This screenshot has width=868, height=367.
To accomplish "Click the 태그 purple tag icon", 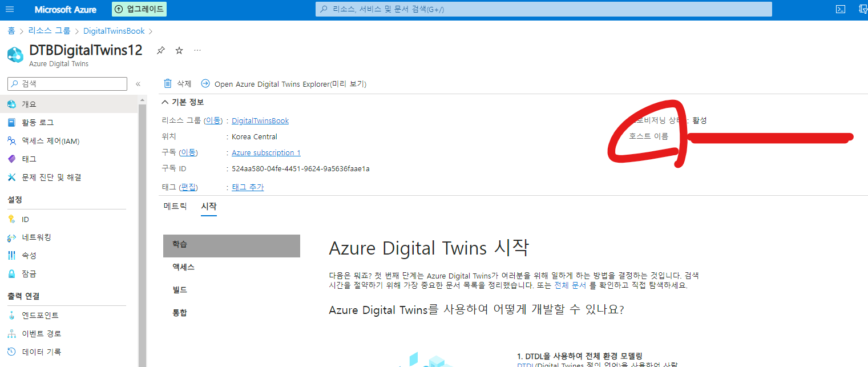I will tap(11, 159).
